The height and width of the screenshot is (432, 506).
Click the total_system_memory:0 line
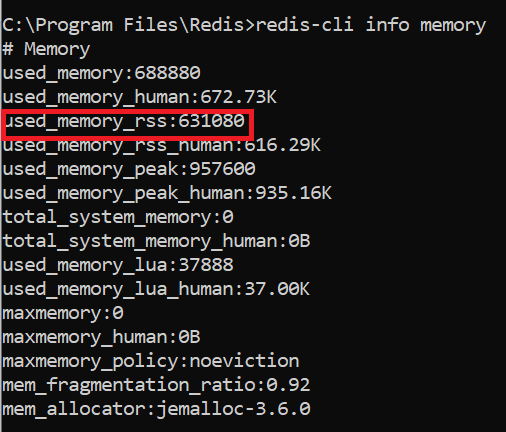(118, 217)
